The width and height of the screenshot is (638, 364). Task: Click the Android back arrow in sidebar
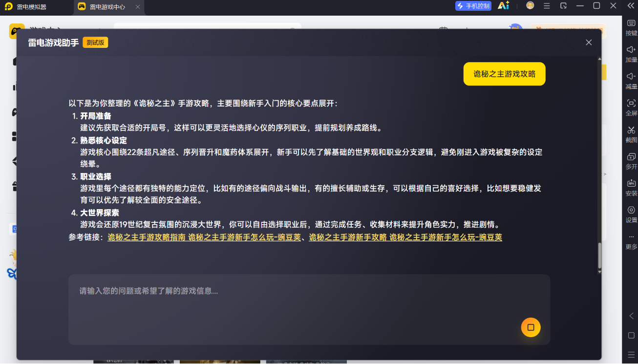coord(631,316)
